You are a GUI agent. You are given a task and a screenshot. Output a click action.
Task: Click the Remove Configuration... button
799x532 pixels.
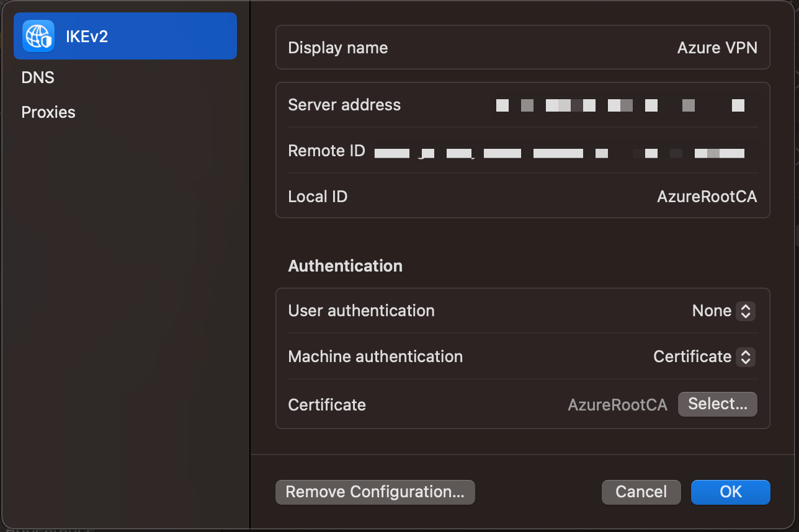tap(375, 492)
